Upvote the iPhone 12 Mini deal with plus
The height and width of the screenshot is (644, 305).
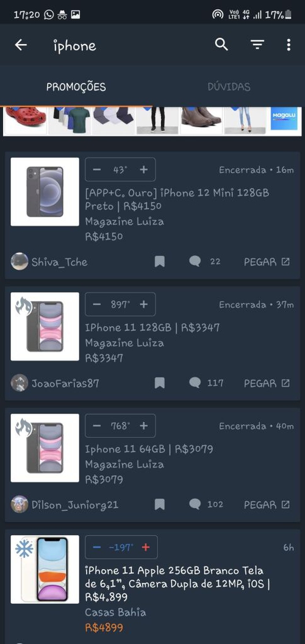tap(143, 170)
